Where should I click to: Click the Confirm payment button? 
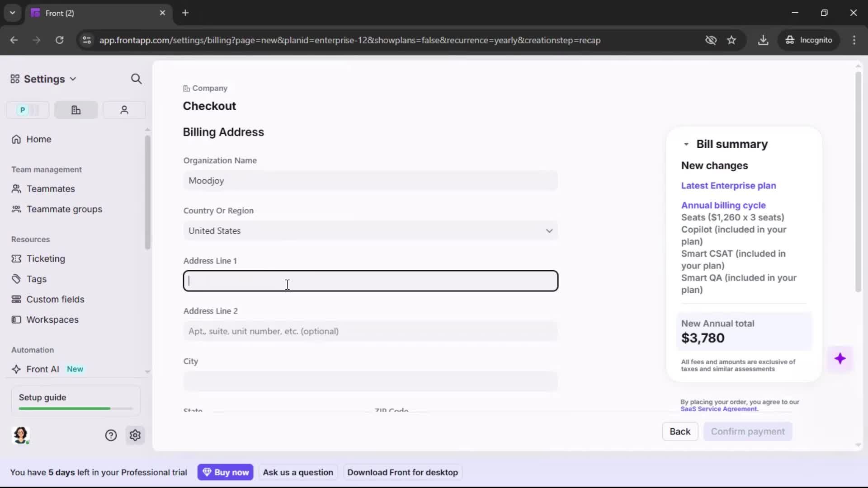point(748,432)
